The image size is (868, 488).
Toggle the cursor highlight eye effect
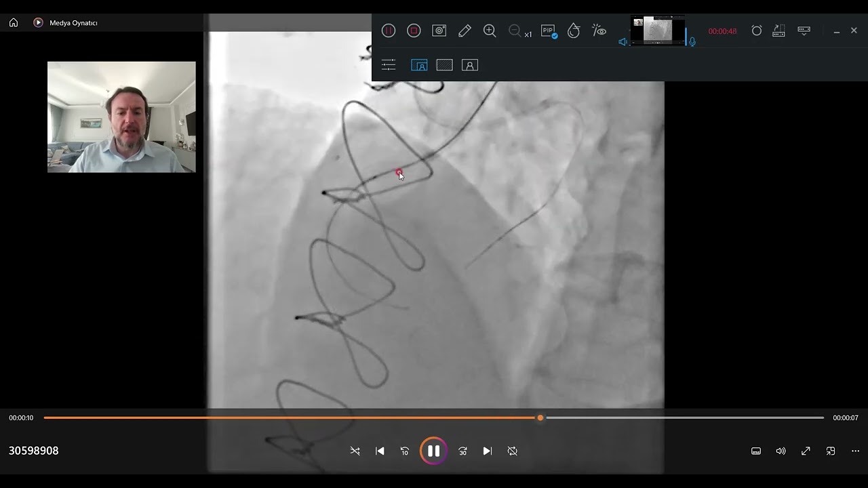coord(599,30)
